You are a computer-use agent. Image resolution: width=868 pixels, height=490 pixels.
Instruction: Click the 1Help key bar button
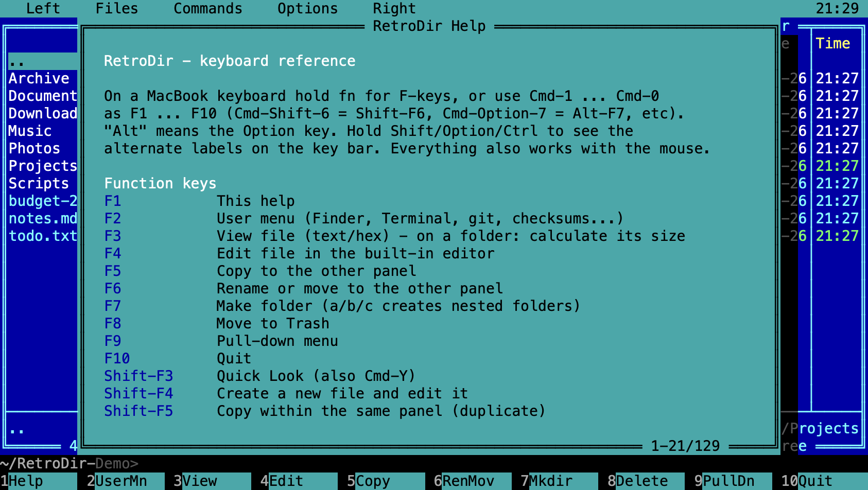tap(39, 481)
